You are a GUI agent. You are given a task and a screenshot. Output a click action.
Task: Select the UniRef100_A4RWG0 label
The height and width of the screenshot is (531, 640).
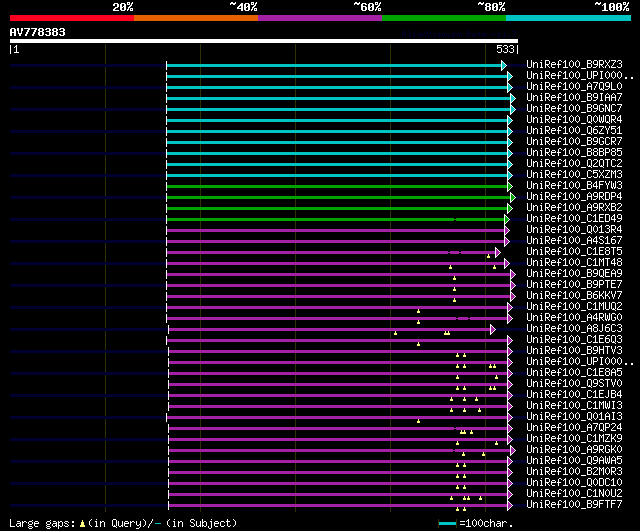[574, 318]
